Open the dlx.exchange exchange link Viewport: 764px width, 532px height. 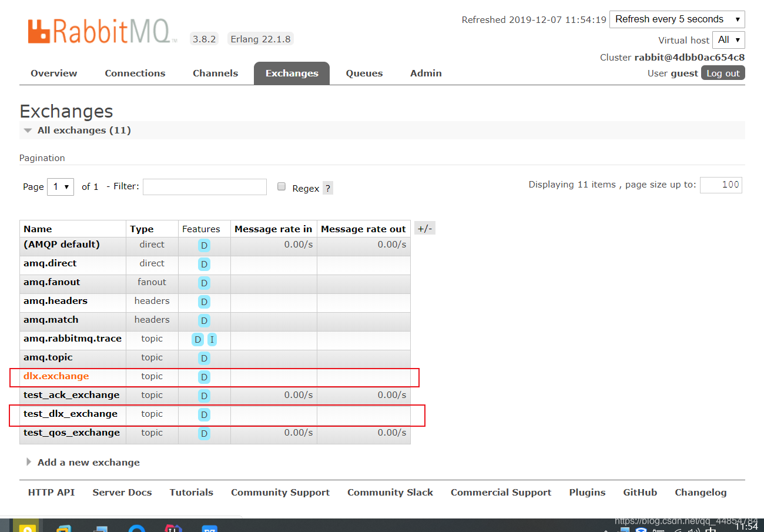tap(56, 376)
